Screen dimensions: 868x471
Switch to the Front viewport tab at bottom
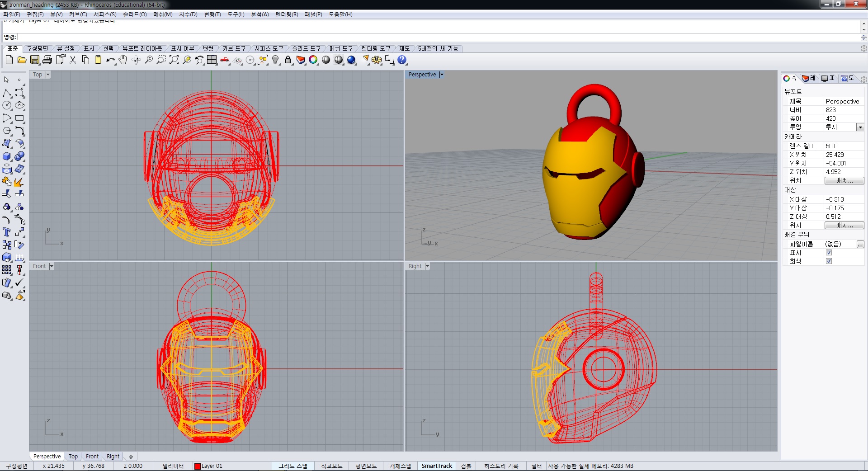tap(92, 457)
